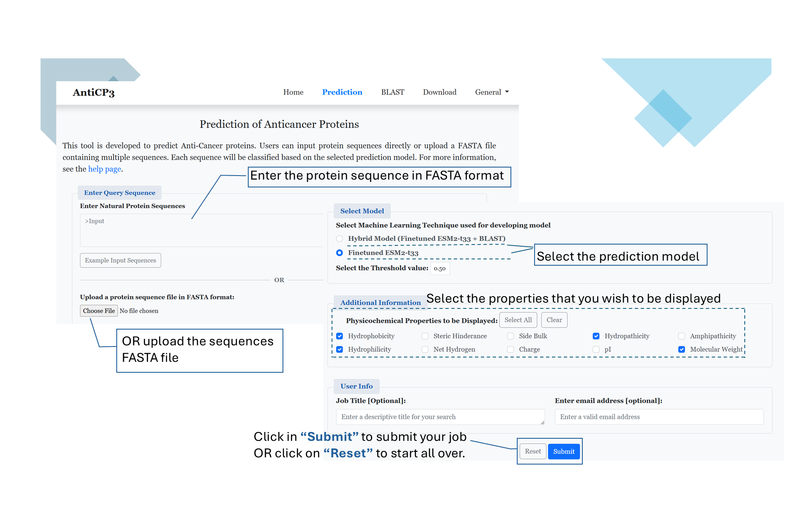
Task: Submit the prediction job
Action: (x=564, y=451)
